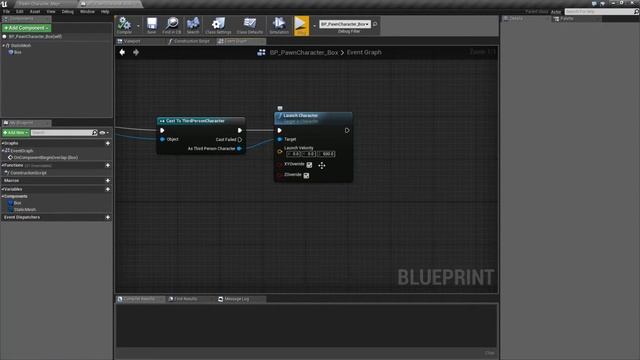Toggle the ZOverride checkbox
The image size is (640, 360).
point(306,176)
